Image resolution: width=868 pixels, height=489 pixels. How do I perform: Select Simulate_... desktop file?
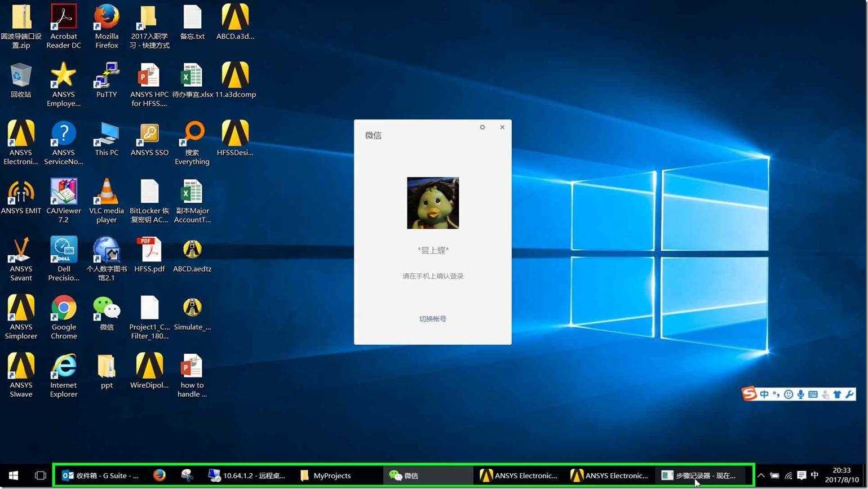pos(192,313)
